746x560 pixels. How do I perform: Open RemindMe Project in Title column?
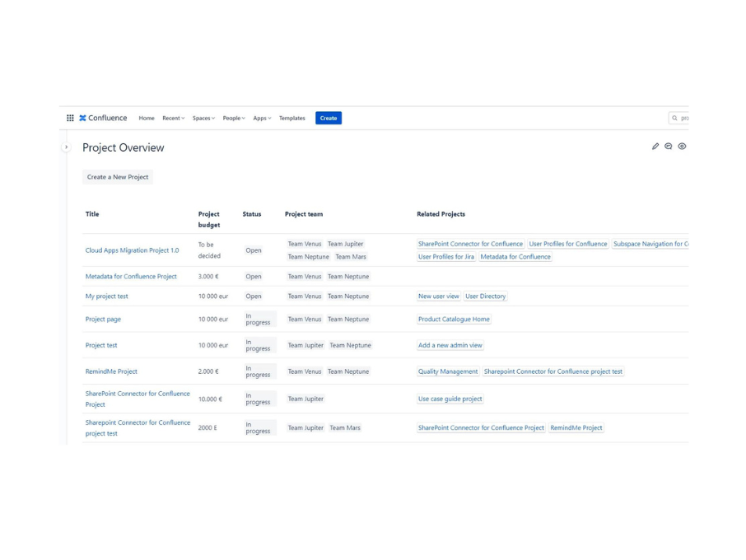(111, 371)
